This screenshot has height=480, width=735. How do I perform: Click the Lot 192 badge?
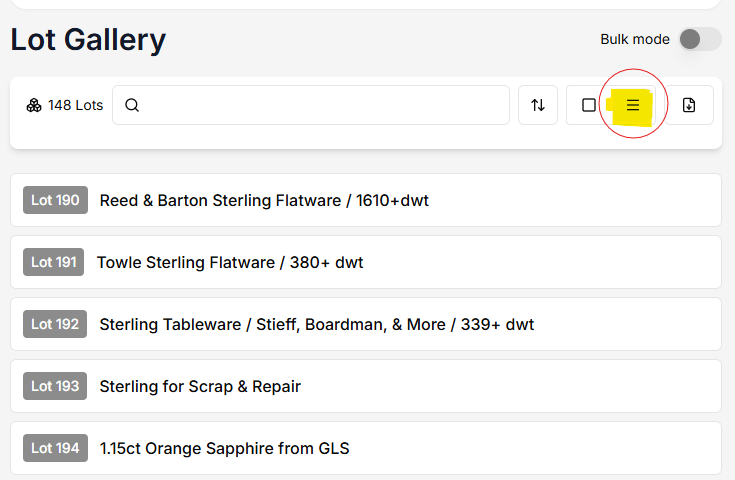point(55,324)
